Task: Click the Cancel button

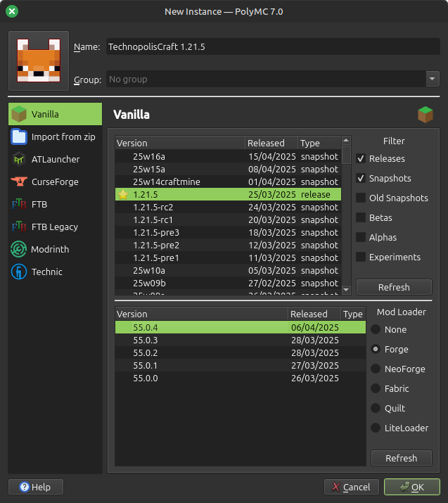Action: coord(352,487)
